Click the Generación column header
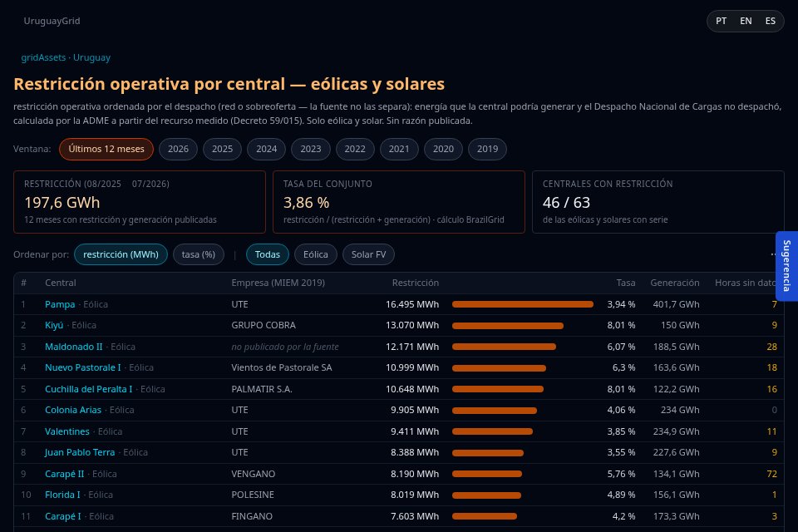The width and height of the screenshot is (798, 532). click(675, 283)
